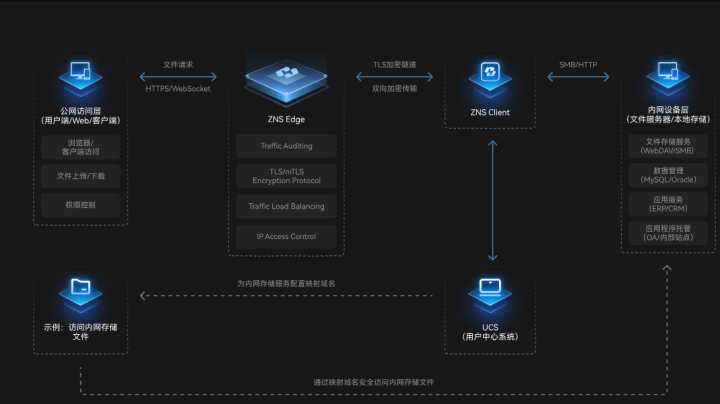
Task: Click the ZNS Edge platform icon
Action: (286, 81)
